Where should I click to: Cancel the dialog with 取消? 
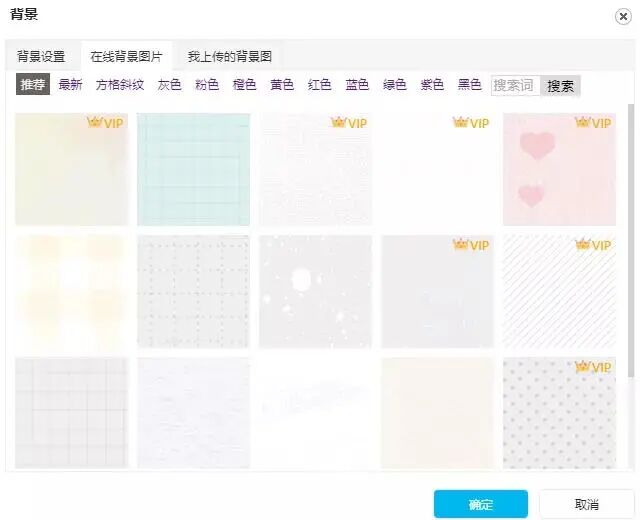587,504
